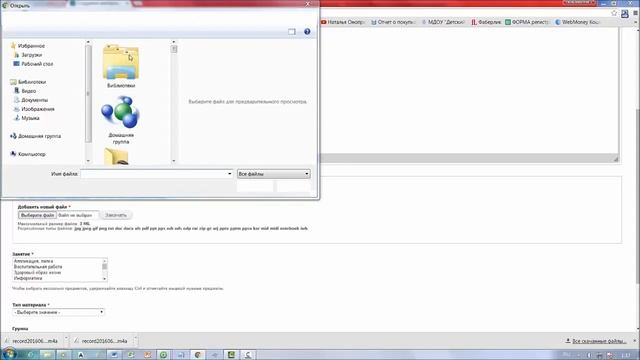Open the Библиотеки folder icon

coord(121,62)
